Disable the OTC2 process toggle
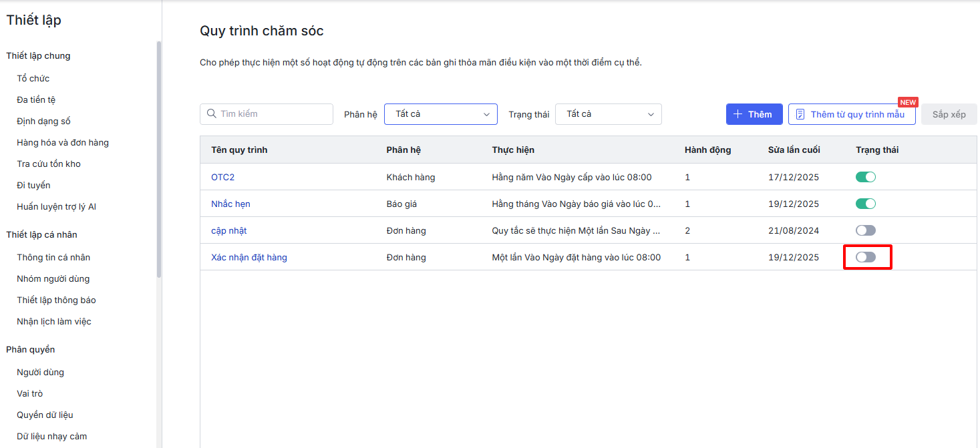 pyautogui.click(x=866, y=177)
